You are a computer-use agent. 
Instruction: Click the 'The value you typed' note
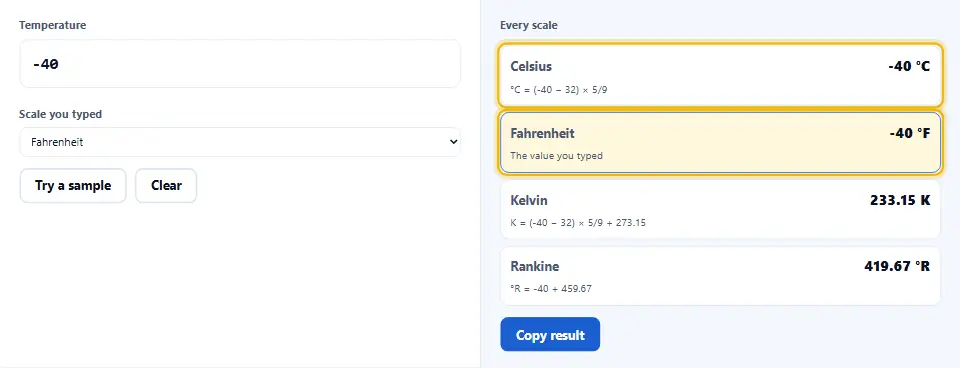pos(557,156)
